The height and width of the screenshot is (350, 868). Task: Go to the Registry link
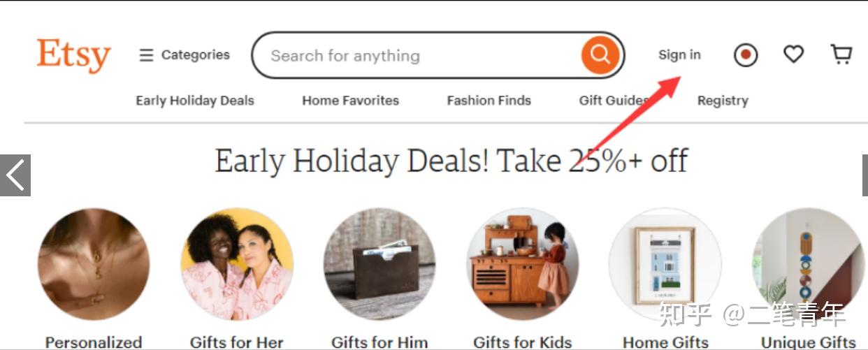point(723,101)
